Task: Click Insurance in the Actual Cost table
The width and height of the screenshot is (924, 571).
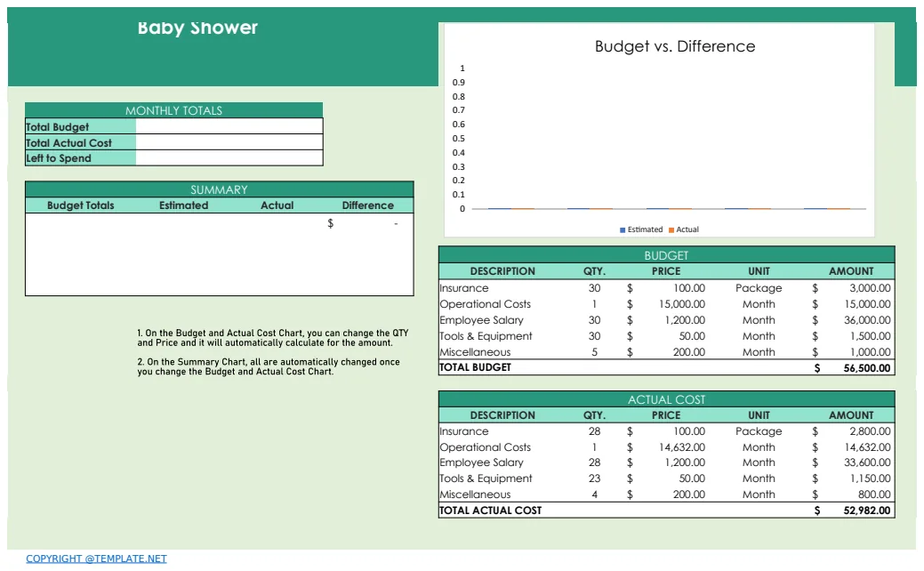Action: [464, 431]
